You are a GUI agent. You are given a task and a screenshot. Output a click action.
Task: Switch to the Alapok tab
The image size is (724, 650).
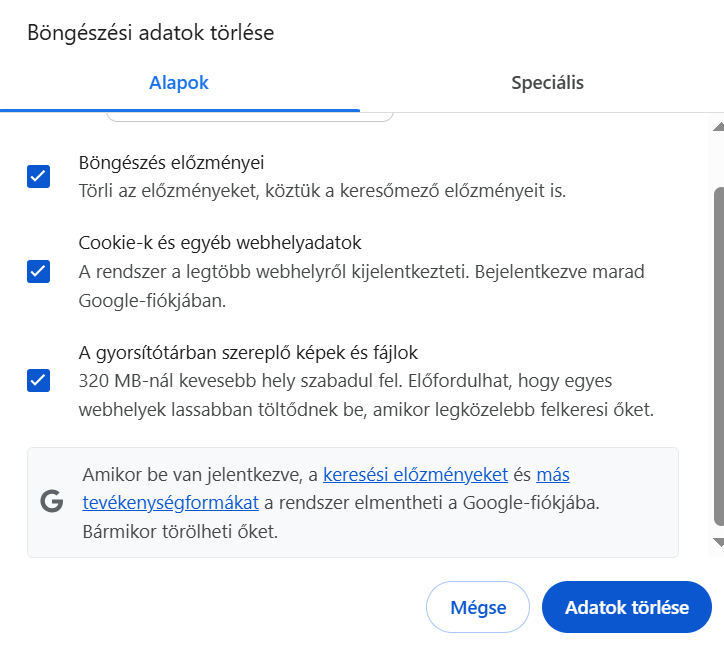(179, 83)
